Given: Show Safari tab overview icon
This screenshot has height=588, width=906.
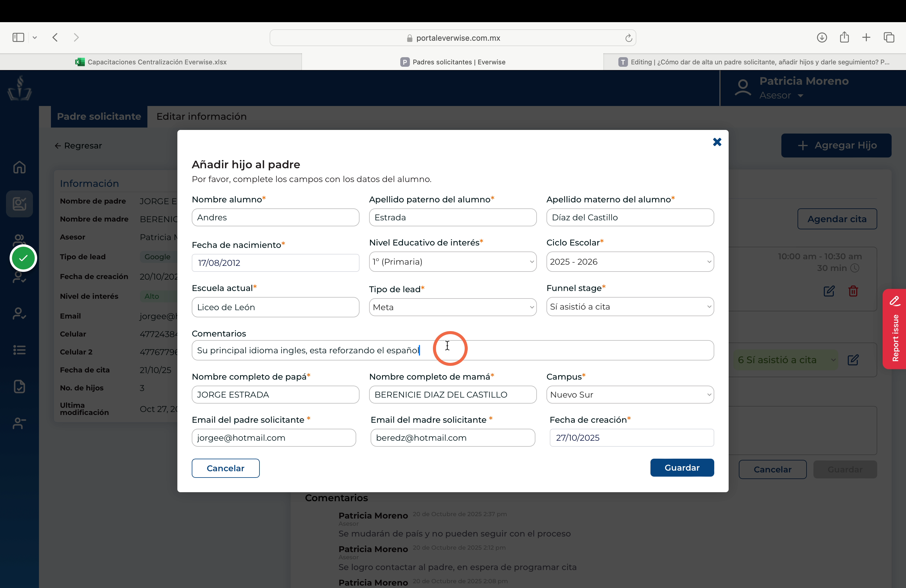Looking at the screenshot, I should coord(889,37).
